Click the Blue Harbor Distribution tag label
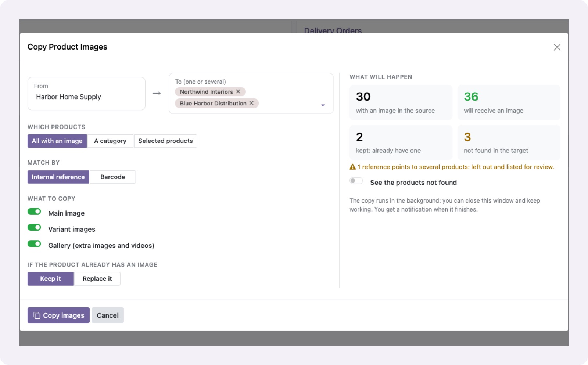Screen dimensions: 588x365 coord(213,104)
